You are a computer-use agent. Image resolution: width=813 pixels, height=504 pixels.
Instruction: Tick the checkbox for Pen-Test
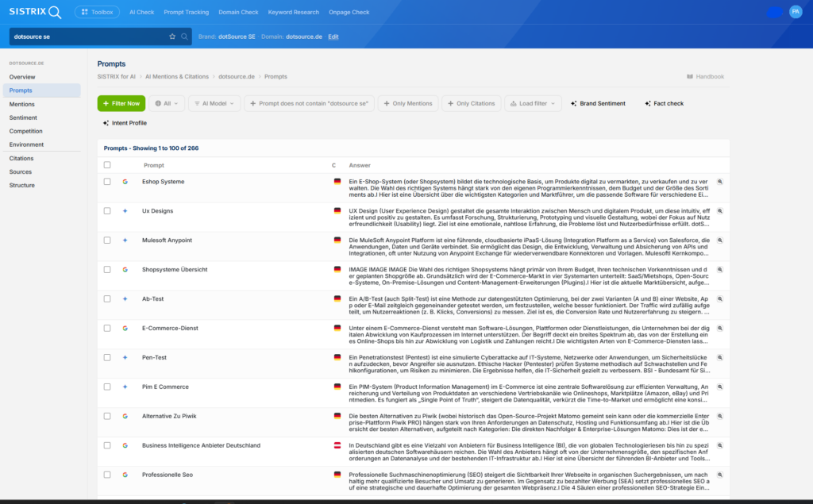[x=107, y=358]
